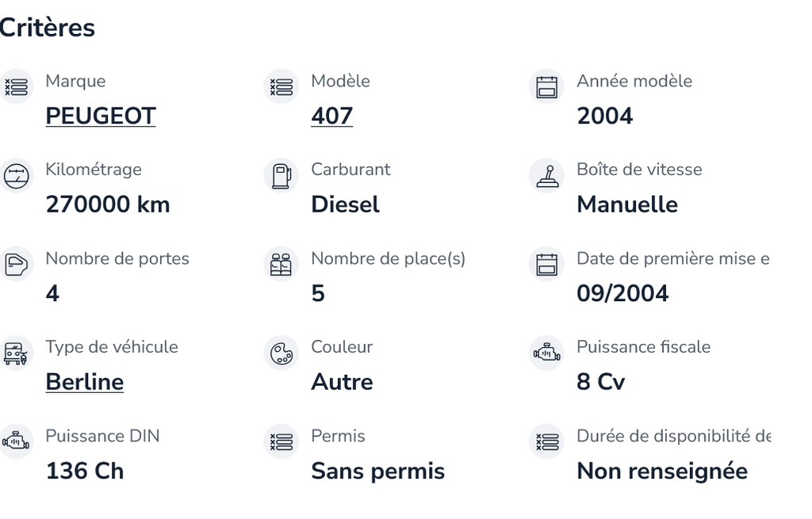Click the 270000 km mileage value
Viewport: 812px width, 519px height.
click(108, 204)
